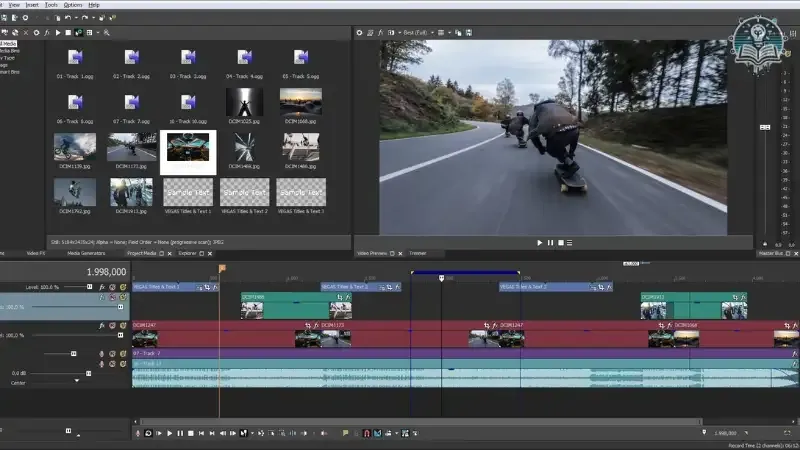Open the Options menu
The height and width of the screenshot is (450, 800).
tap(72, 5)
